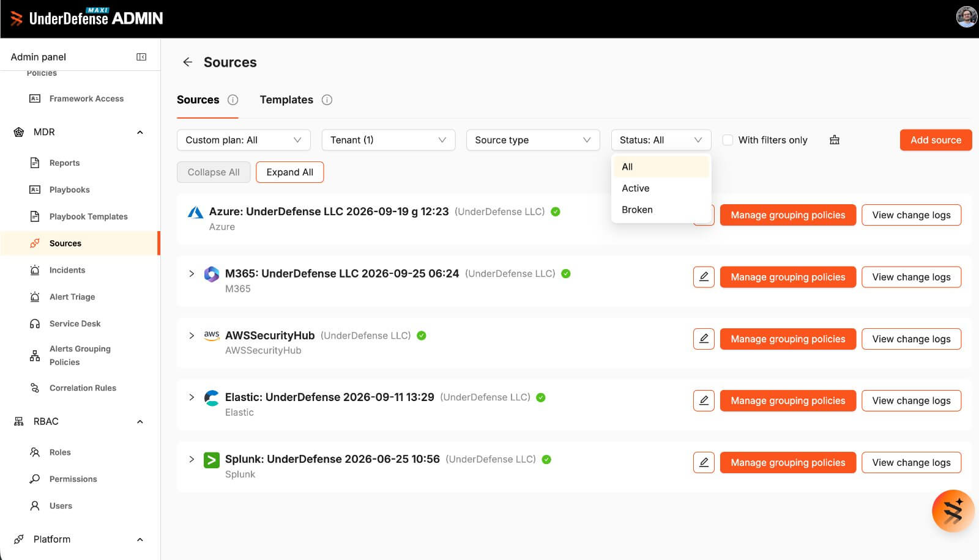The width and height of the screenshot is (979, 560).
Task: Close the Status: All dropdown
Action: 661,140
